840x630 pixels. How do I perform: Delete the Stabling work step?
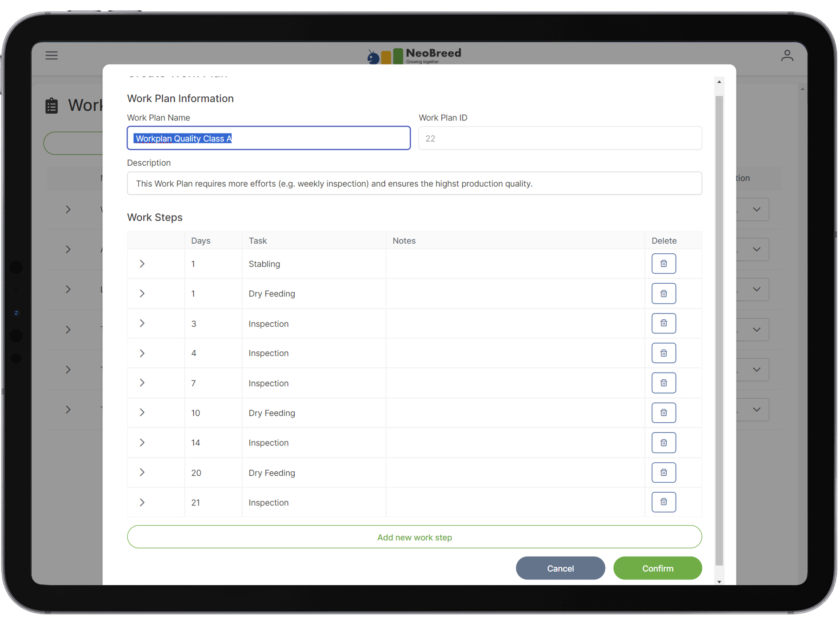click(664, 264)
